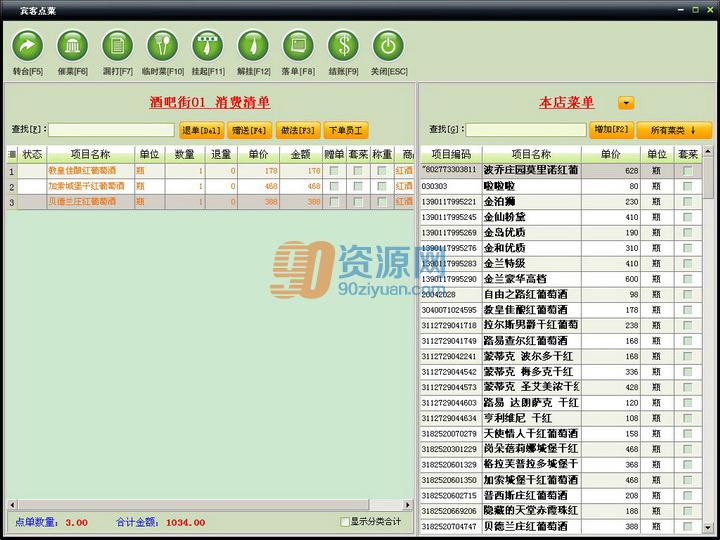This screenshot has width=720, height=540.
Task: Click the 酒吧街01 消费清单 title link
Action: (210, 102)
